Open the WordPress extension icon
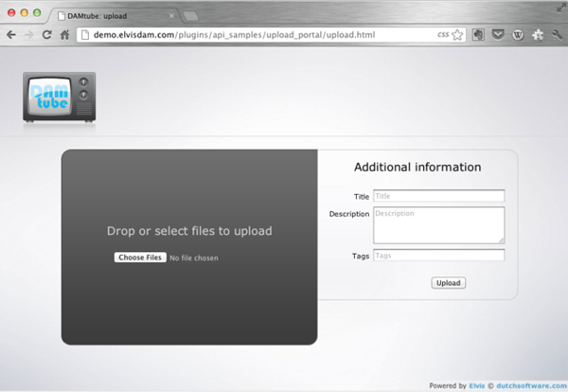 point(518,35)
